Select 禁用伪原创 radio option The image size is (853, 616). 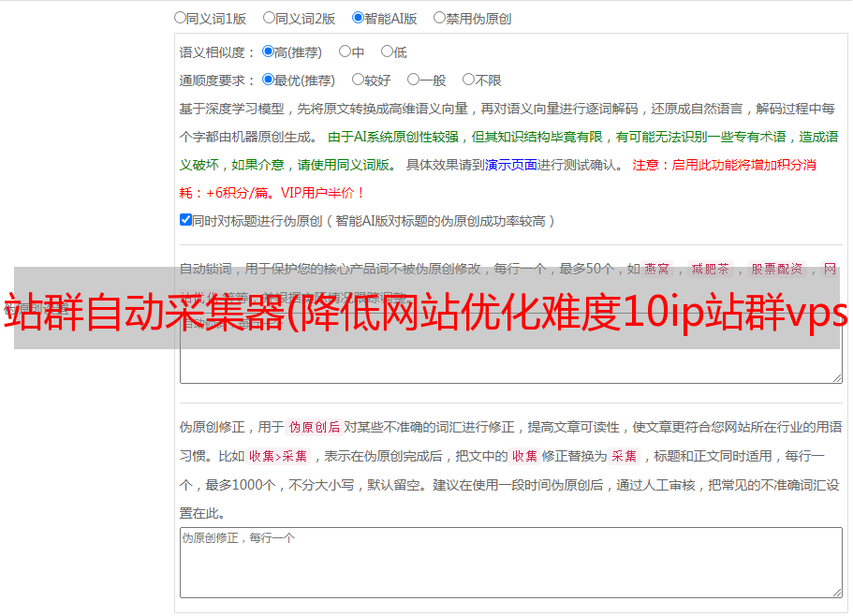click(439, 18)
